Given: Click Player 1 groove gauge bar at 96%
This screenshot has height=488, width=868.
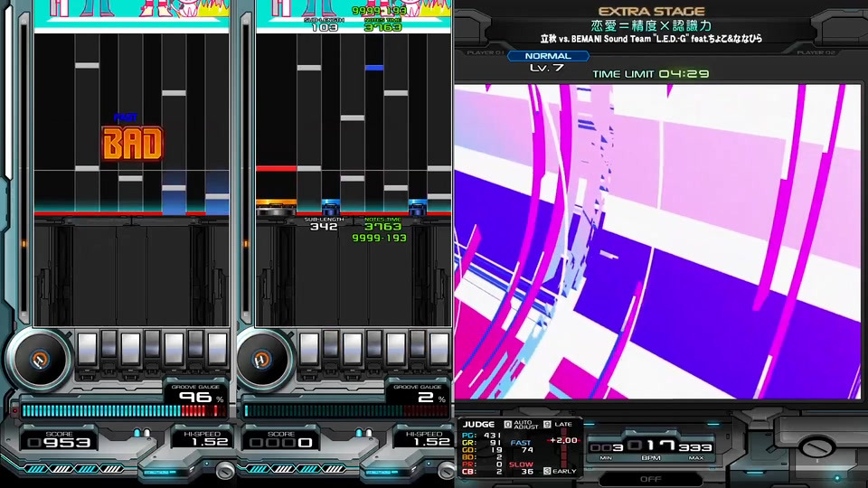Looking at the screenshot, I should click(x=124, y=410).
